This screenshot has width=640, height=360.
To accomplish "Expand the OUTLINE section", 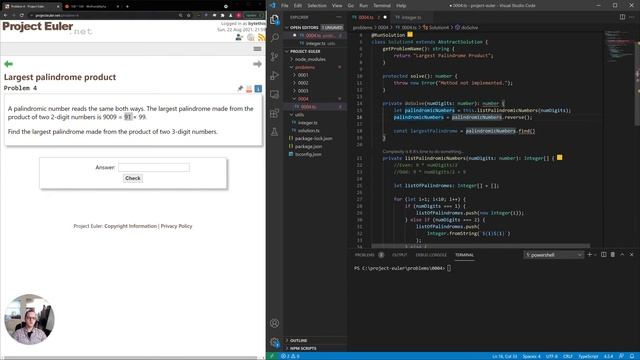I will click(x=298, y=340).
